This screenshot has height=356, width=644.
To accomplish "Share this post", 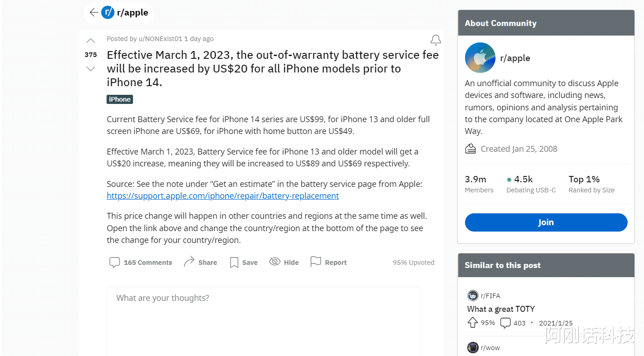I will coord(200,262).
